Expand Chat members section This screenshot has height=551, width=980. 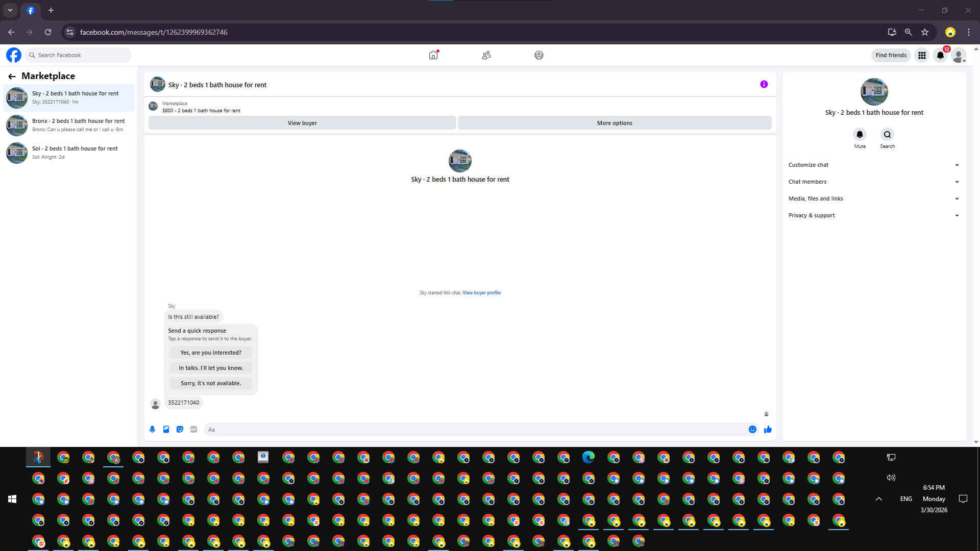[873, 182]
